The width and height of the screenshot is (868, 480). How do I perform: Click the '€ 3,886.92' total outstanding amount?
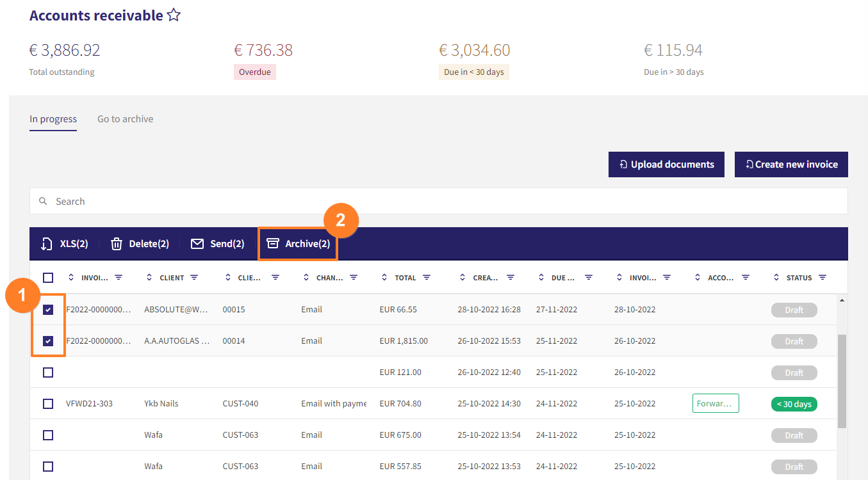65,50
